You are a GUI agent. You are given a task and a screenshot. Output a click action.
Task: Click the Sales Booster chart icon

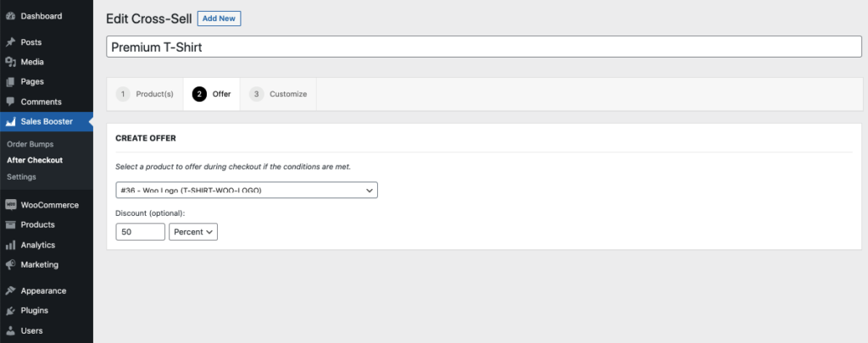(10, 122)
